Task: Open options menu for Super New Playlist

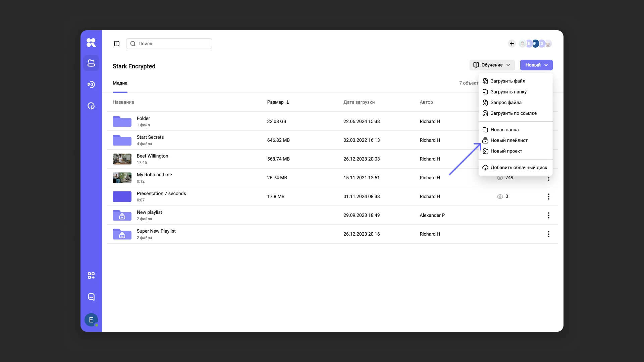Action: (x=548, y=234)
